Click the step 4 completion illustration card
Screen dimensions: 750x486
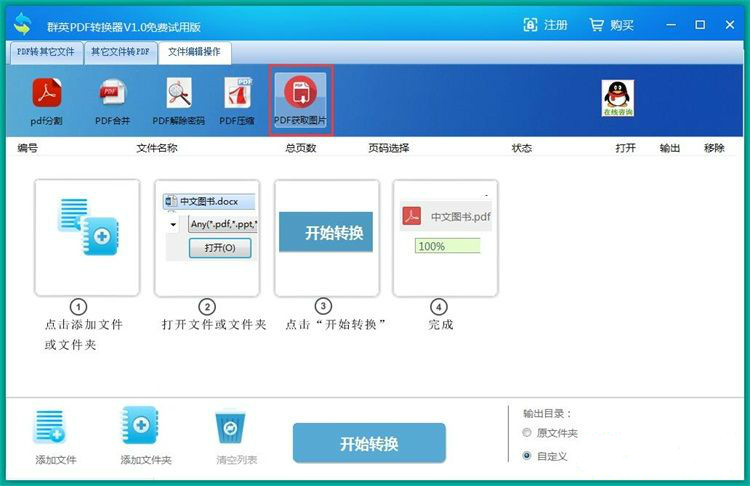[445, 238]
